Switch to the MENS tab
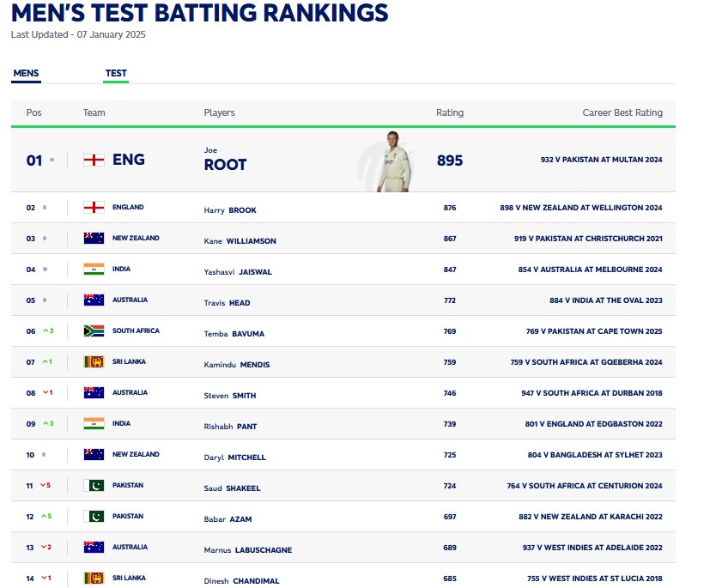 tap(26, 74)
